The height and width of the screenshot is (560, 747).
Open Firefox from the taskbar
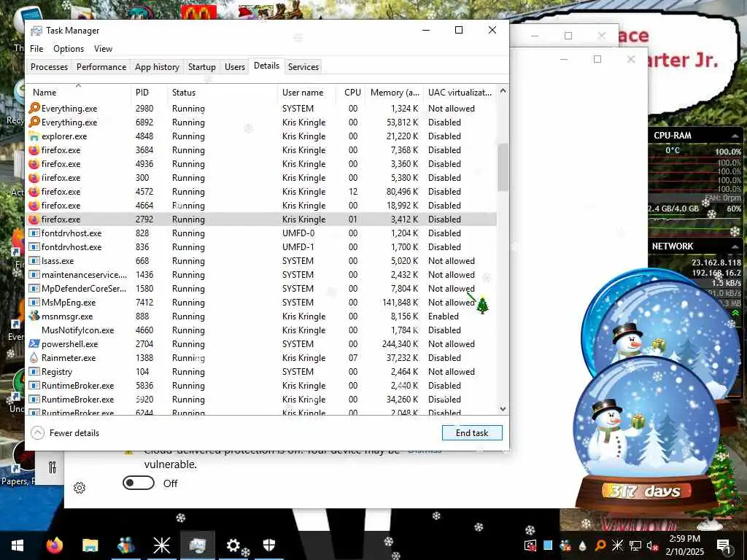(54, 545)
